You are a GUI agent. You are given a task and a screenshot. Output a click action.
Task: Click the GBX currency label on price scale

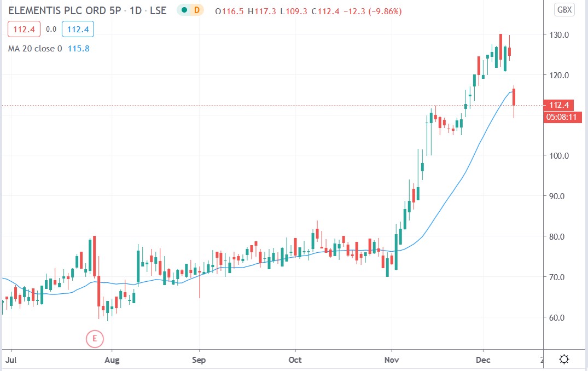pyautogui.click(x=563, y=9)
